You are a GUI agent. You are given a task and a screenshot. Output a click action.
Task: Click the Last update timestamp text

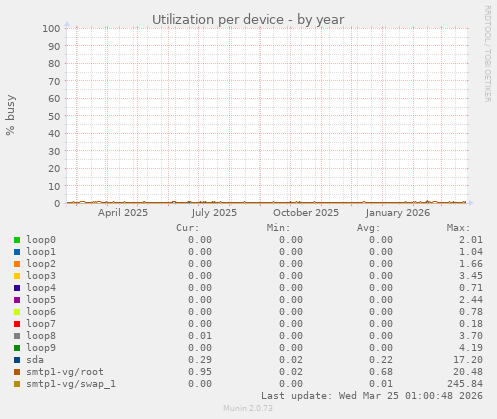point(372,396)
